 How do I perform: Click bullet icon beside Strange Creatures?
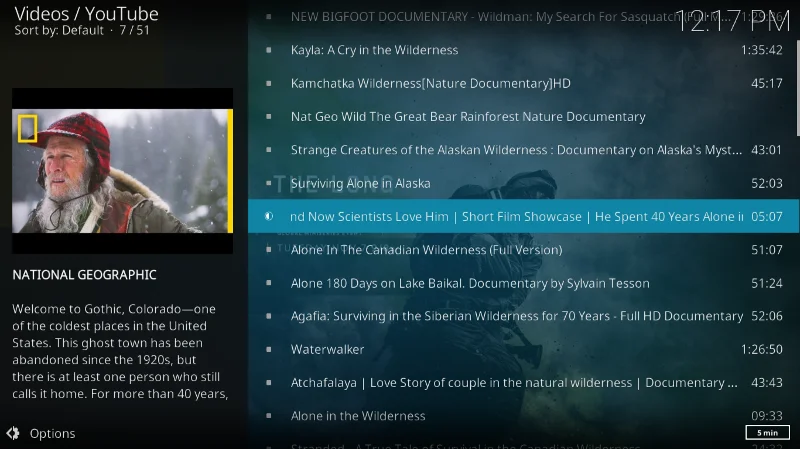[x=269, y=149]
